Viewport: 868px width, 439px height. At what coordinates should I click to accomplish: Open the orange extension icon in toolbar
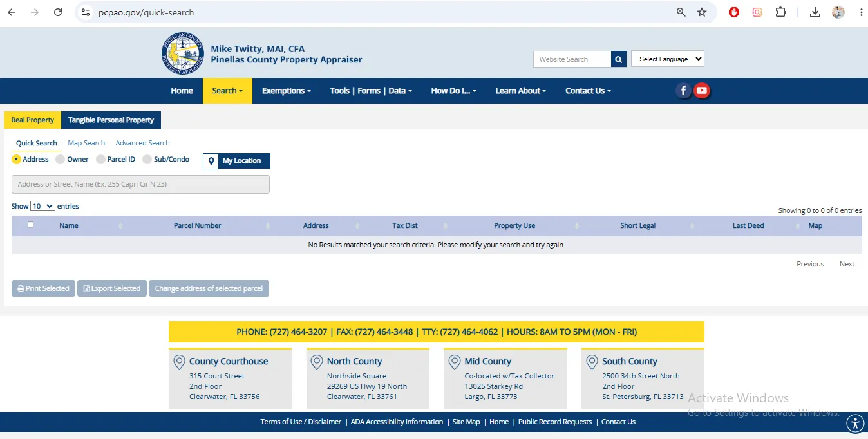point(757,12)
